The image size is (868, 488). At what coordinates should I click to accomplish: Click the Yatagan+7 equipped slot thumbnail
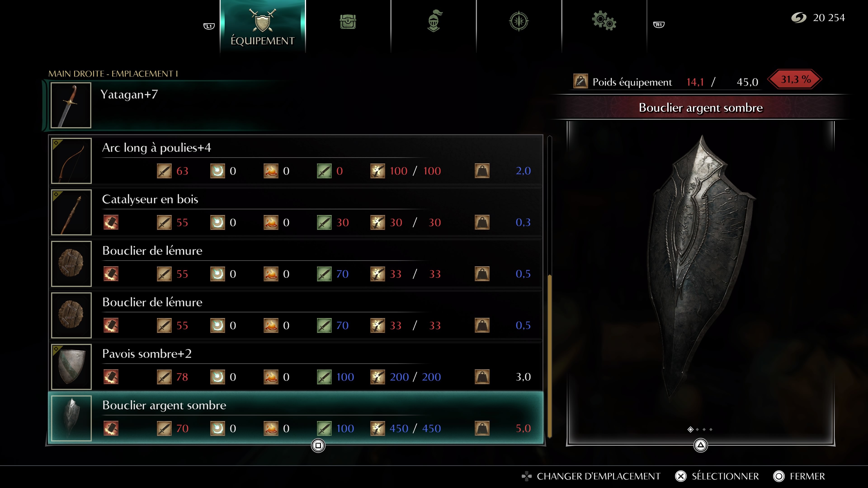click(x=71, y=105)
